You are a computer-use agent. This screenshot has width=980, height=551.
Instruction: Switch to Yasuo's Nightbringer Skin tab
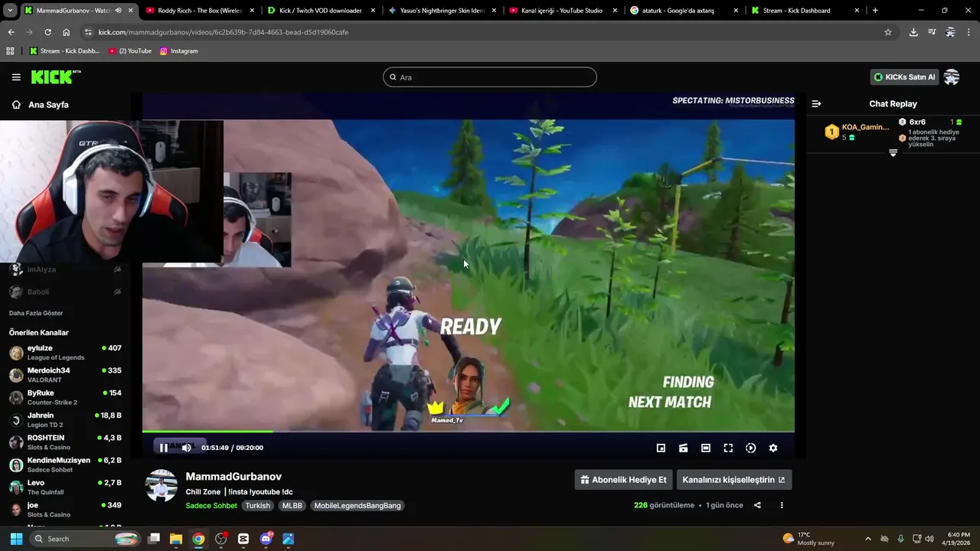[442, 11]
